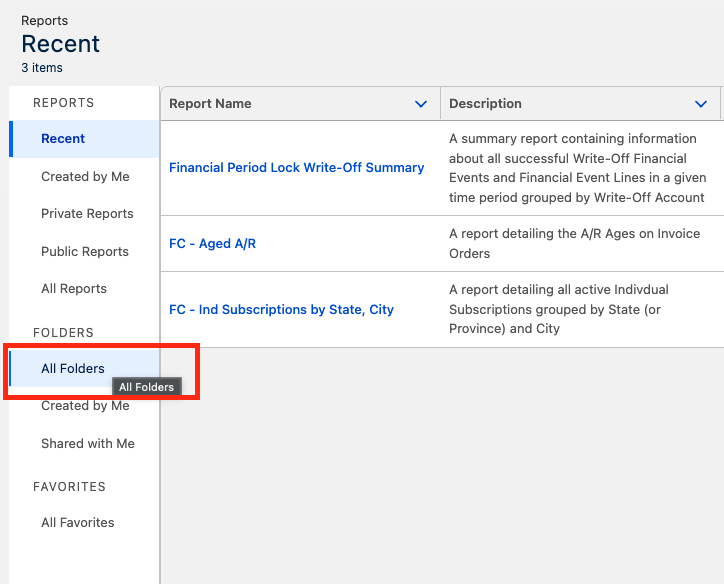Sort by Report Name column header
Screen dimensions: 724x584
tap(210, 103)
